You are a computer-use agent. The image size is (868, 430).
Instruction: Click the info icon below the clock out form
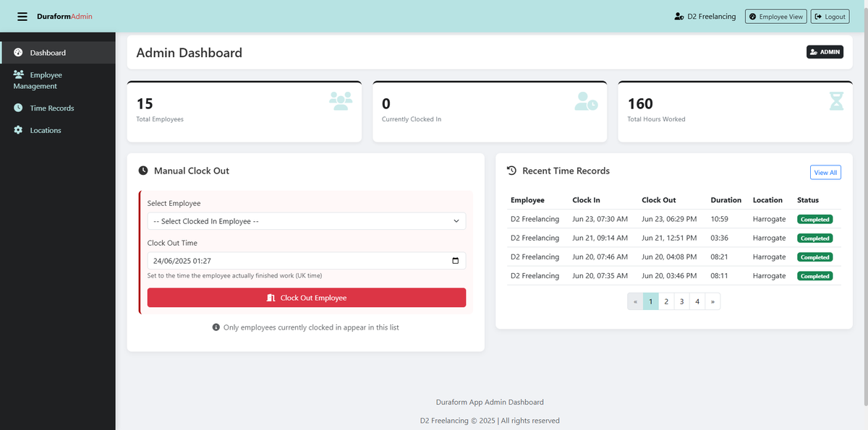point(216,327)
